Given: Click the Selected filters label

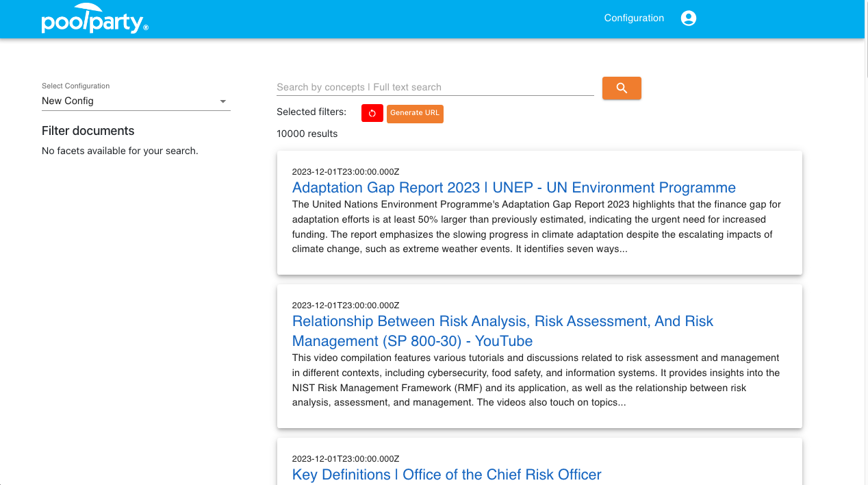Looking at the screenshot, I should coord(311,112).
